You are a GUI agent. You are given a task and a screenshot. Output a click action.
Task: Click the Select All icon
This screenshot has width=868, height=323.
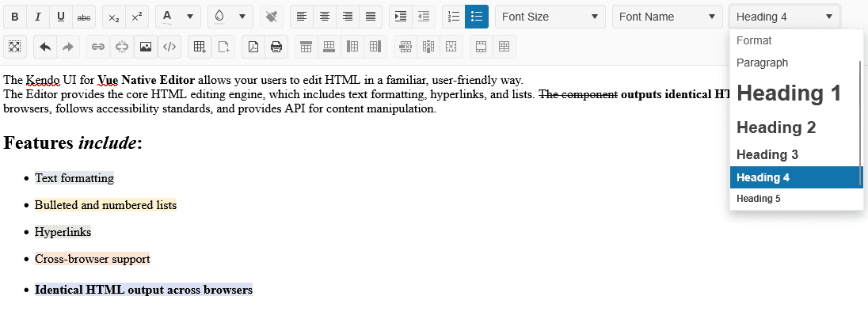15,47
